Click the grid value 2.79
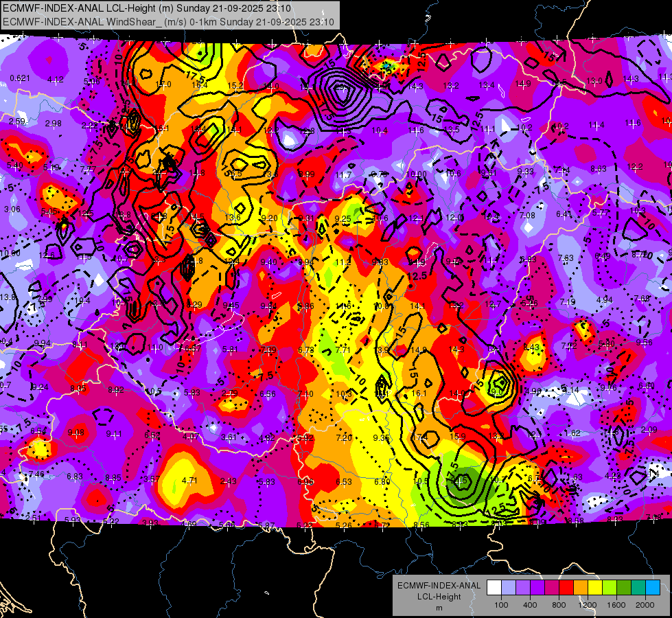The image size is (672, 618). (230, 393)
